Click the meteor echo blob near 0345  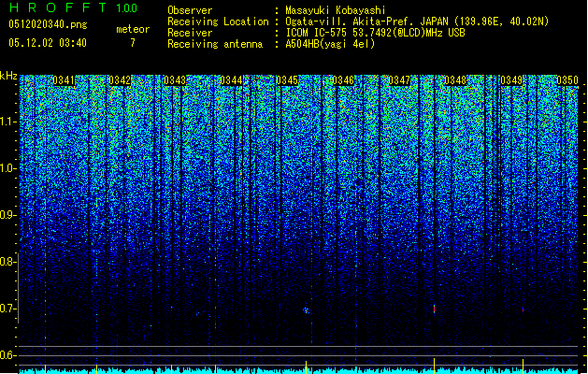pos(307,310)
